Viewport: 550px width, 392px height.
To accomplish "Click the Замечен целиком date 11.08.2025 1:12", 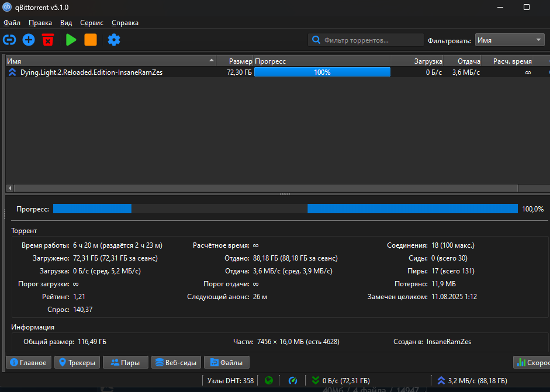I will click(454, 297).
